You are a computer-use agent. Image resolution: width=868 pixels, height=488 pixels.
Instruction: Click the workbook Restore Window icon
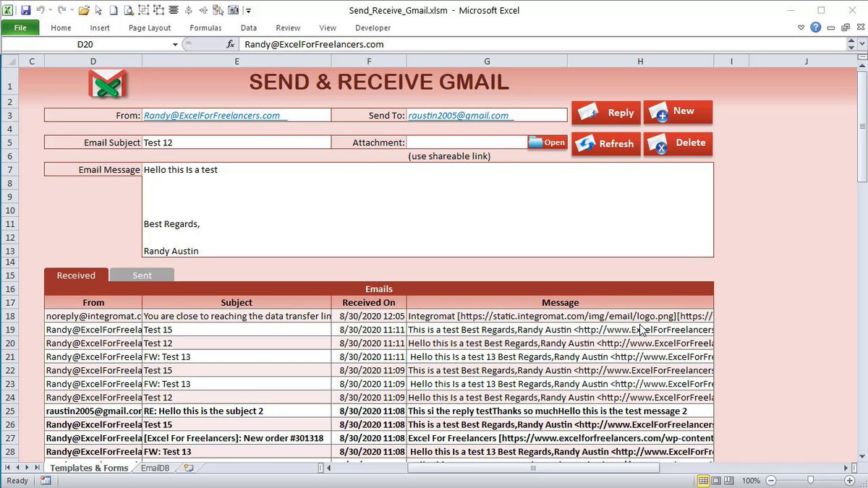pyautogui.click(x=846, y=27)
